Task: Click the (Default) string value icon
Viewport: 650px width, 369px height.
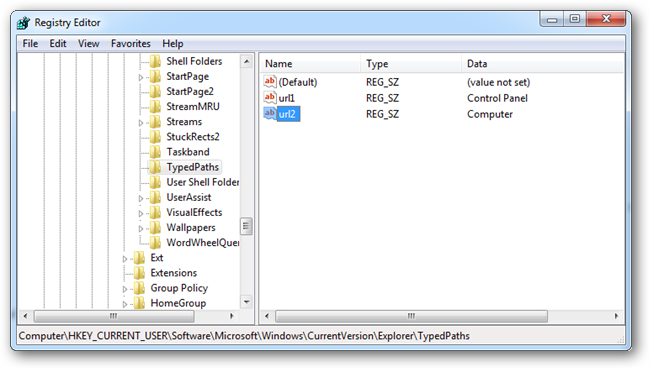Action: (x=270, y=82)
